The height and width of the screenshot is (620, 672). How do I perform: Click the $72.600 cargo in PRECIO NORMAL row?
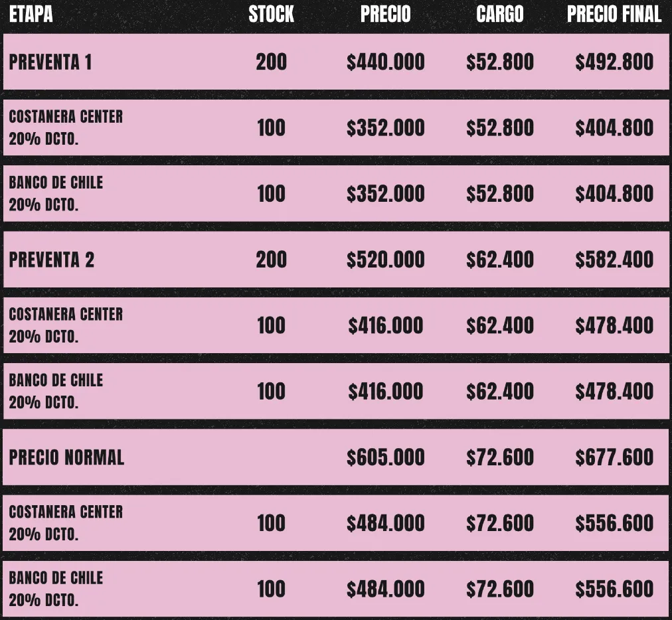(499, 457)
